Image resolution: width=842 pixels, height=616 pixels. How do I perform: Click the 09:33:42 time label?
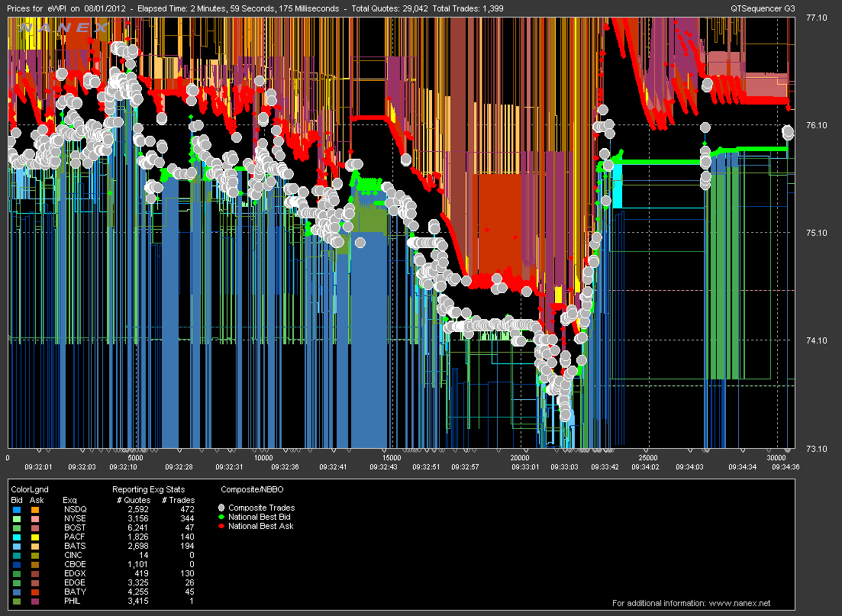pyautogui.click(x=605, y=467)
